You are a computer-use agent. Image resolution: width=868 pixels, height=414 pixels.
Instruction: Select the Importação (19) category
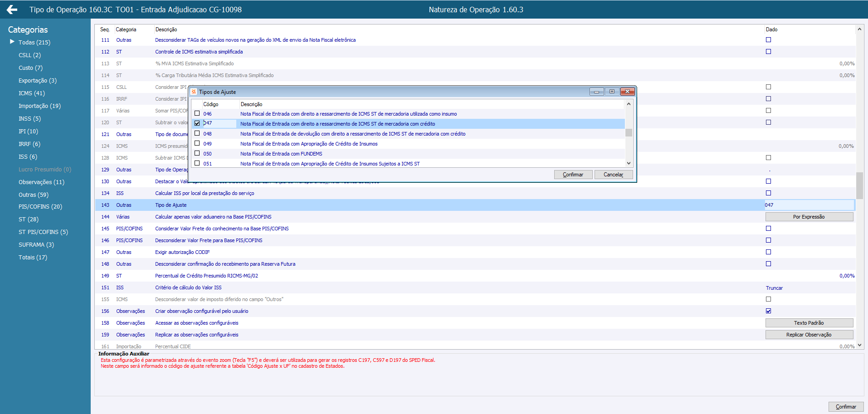[x=39, y=106]
